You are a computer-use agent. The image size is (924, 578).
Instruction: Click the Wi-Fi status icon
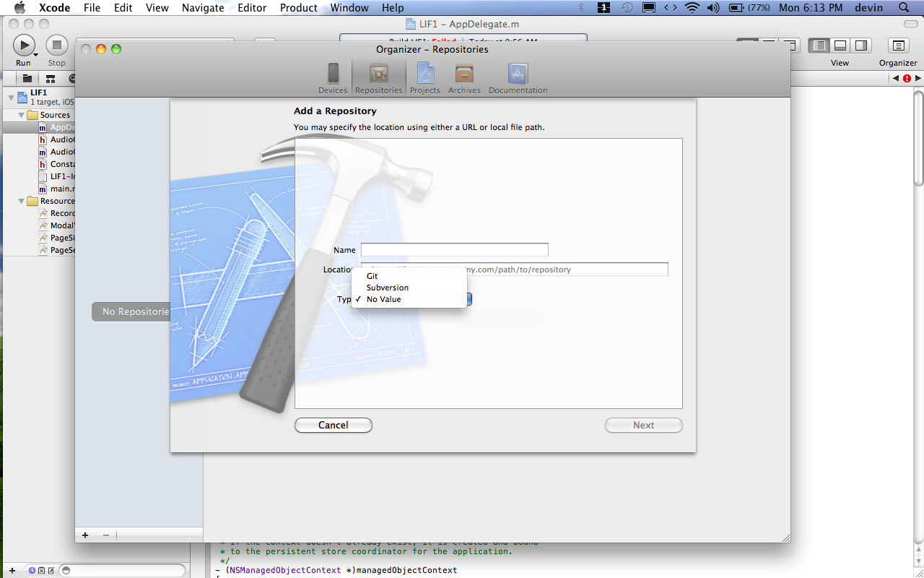692,8
